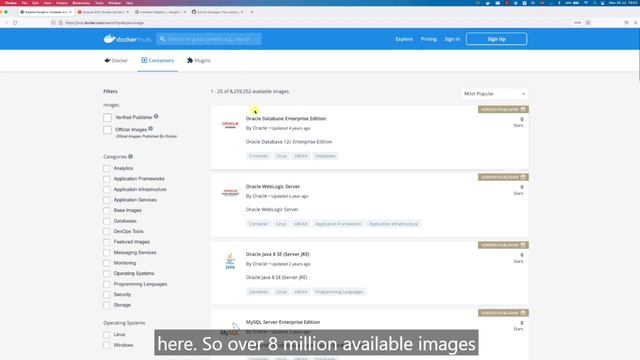Check the Programming Languages category checkbox

[107, 284]
